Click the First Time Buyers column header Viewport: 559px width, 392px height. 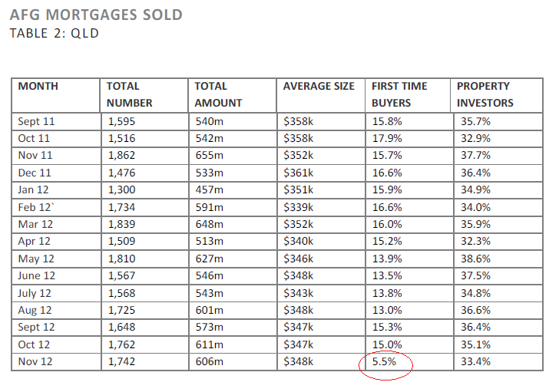point(399,94)
